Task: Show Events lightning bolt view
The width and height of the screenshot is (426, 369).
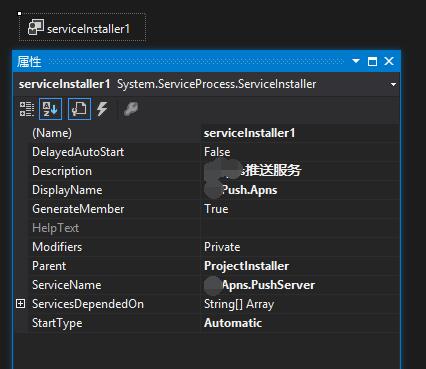Action: coord(102,109)
